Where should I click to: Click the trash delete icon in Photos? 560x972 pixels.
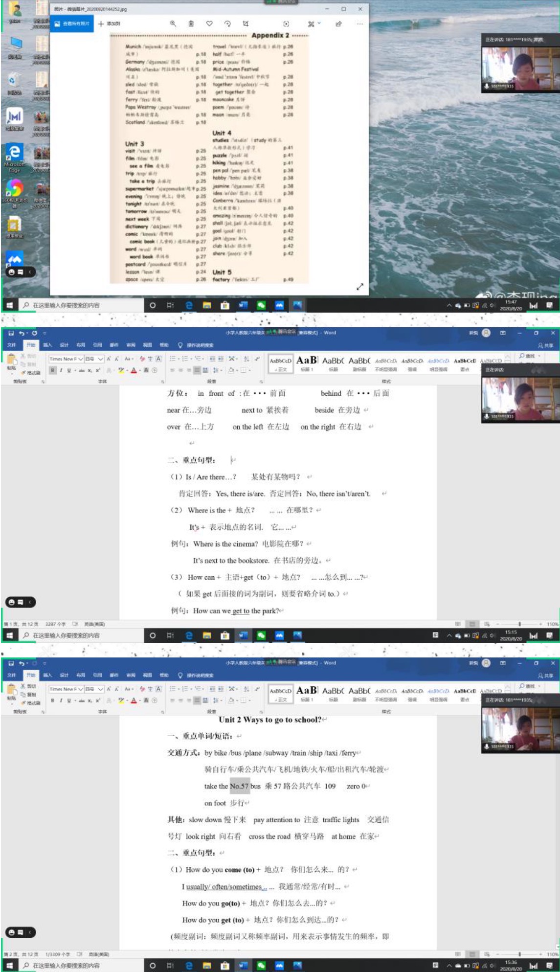pyautogui.click(x=191, y=23)
